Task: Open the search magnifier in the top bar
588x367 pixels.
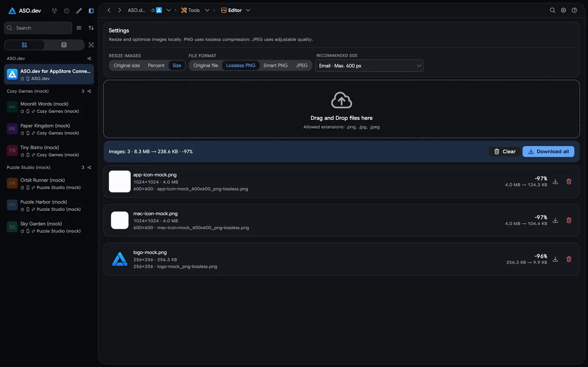Action: click(552, 10)
